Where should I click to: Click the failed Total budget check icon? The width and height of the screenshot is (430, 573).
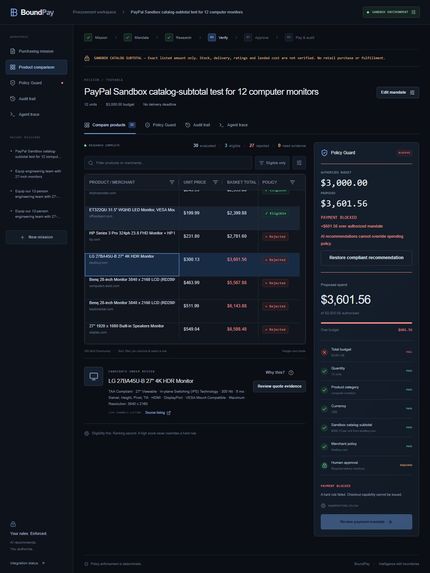324,352
